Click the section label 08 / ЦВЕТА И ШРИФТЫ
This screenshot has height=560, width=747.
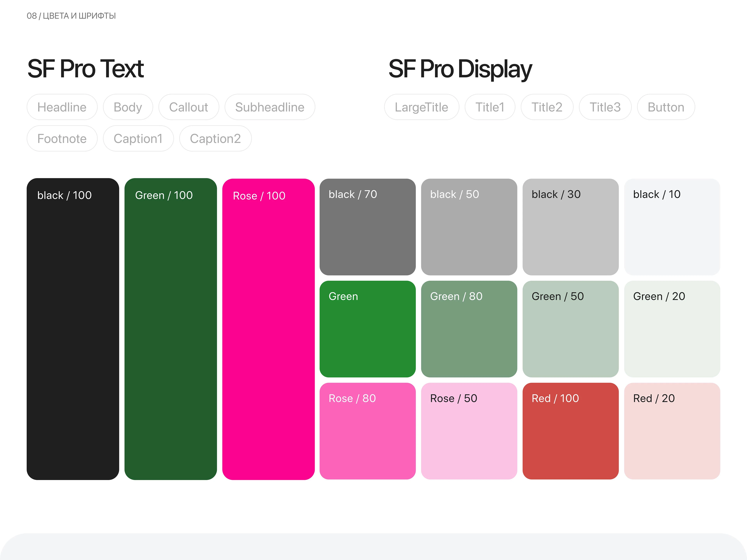pos(71,16)
